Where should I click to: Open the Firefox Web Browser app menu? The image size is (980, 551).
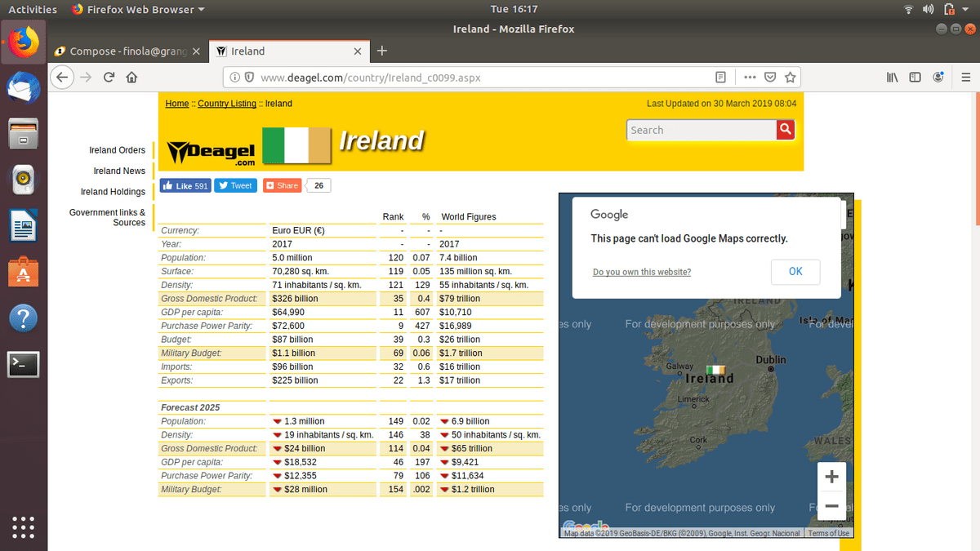point(138,10)
